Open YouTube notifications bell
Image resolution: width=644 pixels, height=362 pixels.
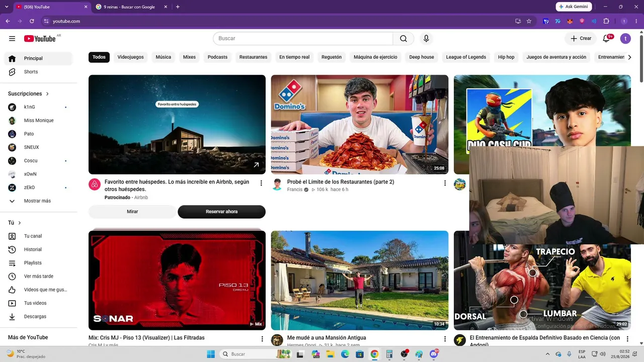pyautogui.click(x=607, y=39)
